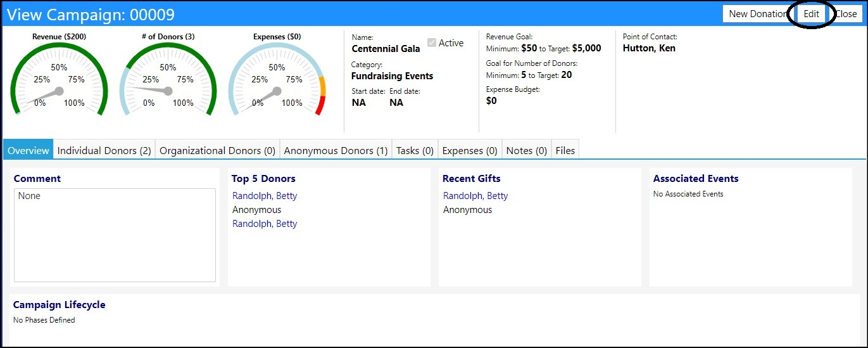Click the campaign name Centennial Gala
The width and height of the screenshot is (868, 348).
click(386, 49)
